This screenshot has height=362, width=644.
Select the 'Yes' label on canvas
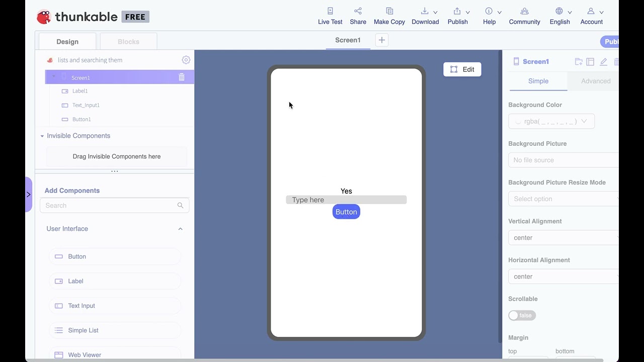click(x=346, y=191)
